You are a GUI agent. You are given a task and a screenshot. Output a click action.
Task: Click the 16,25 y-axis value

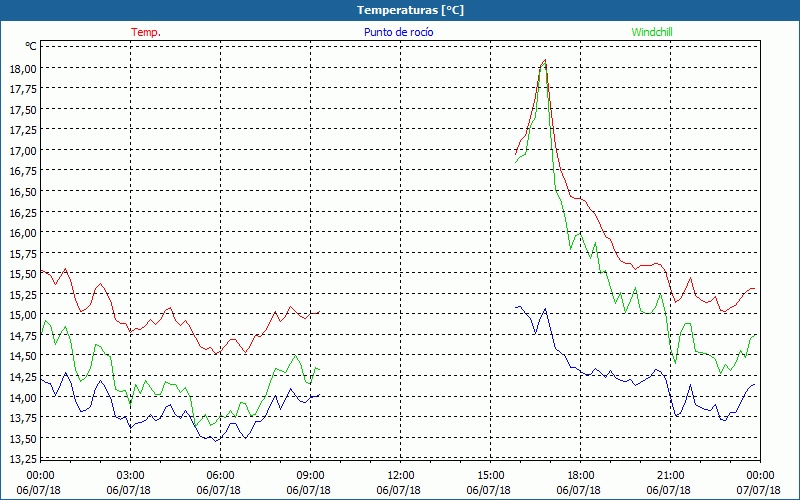[x=23, y=212]
